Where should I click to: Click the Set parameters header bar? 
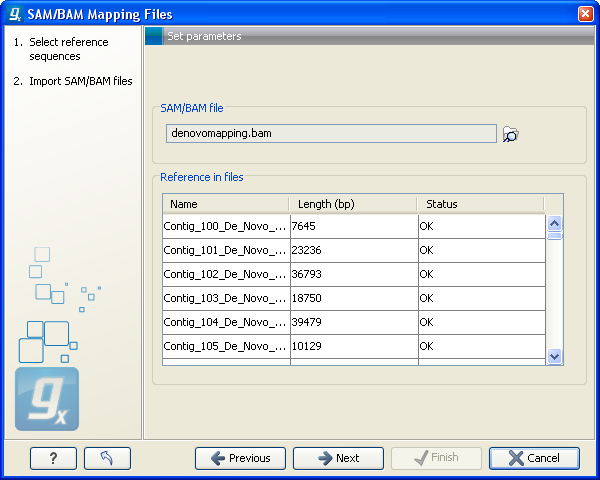tap(370, 36)
